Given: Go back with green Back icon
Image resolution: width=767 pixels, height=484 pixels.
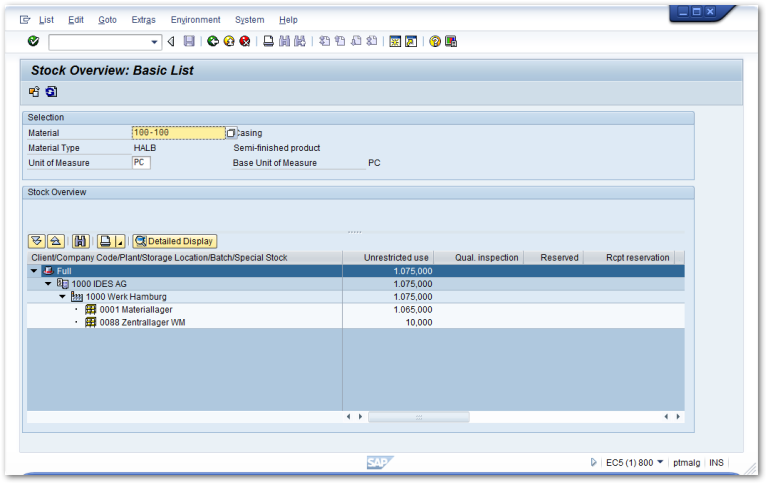Looking at the screenshot, I should click(213, 41).
